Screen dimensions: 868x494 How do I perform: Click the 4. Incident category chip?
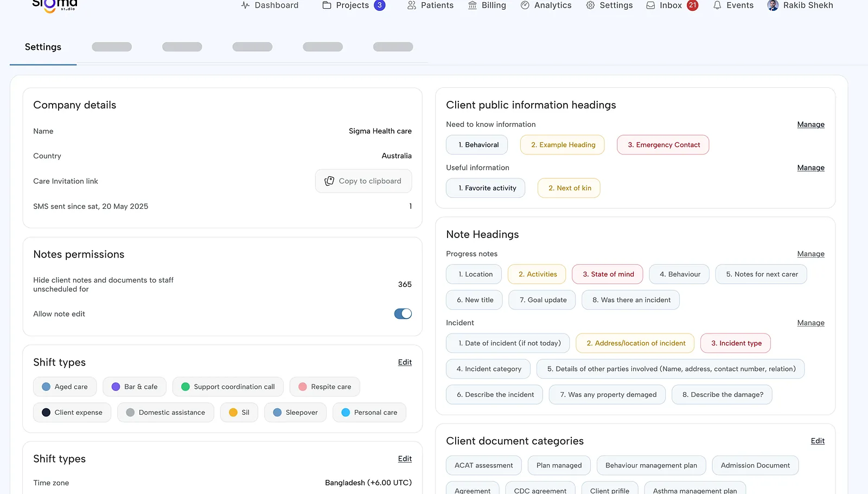488,369
